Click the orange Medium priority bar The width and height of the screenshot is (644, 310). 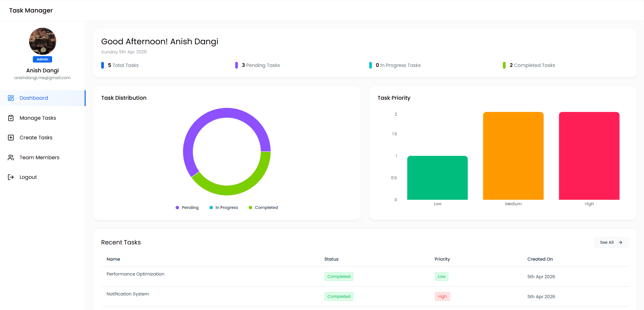tap(513, 156)
